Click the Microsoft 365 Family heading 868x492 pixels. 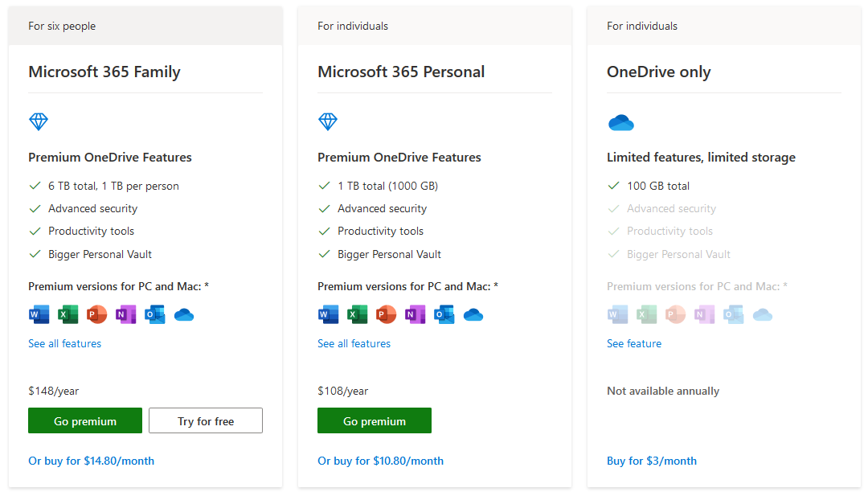pyautogui.click(x=104, y=72)
